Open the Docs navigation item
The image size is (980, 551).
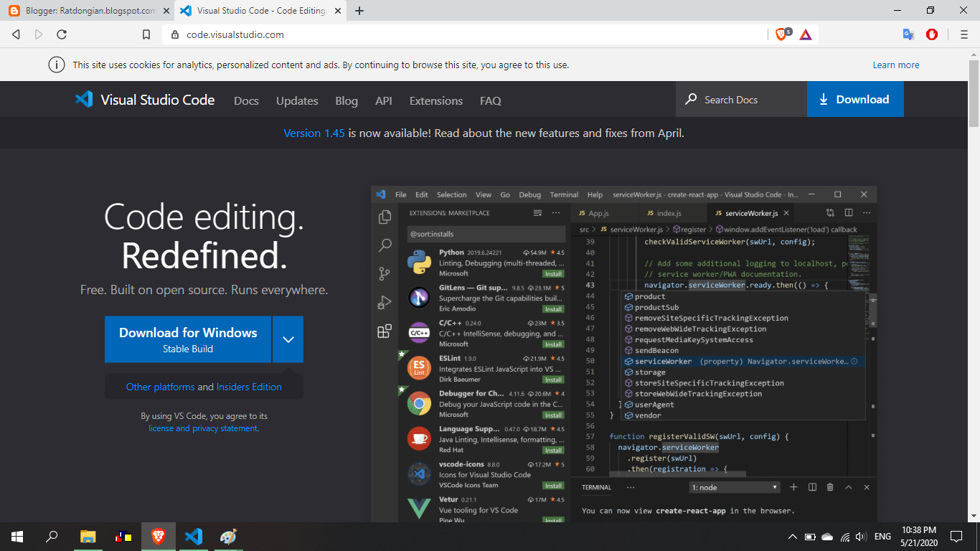coord(246,100)
